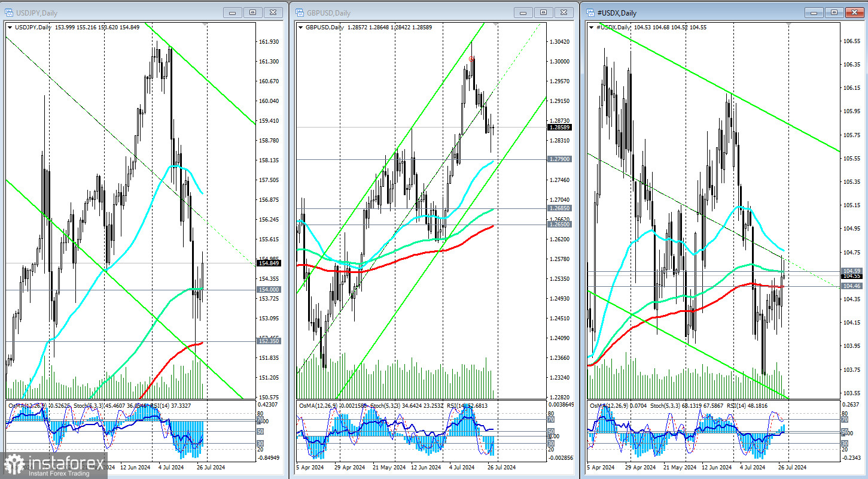Restore the GBPUSD,Daily chart window size
868x479 pixels.
click(544, 13)
